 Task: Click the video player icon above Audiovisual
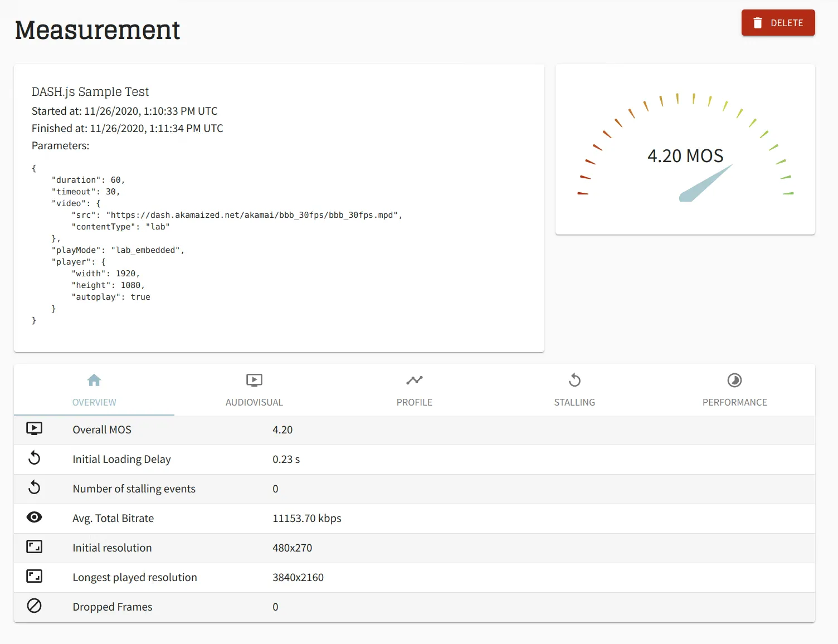click(254, 380)
